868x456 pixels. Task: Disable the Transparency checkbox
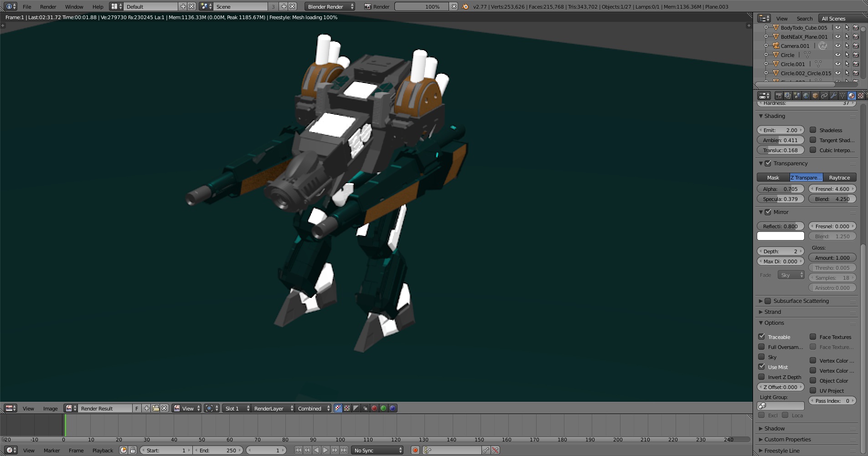point(768,163)
